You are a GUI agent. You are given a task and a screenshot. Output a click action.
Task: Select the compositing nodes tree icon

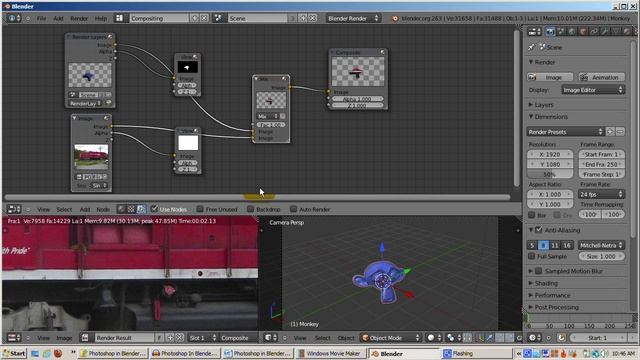pyautogui.click(x=141, y=209)
